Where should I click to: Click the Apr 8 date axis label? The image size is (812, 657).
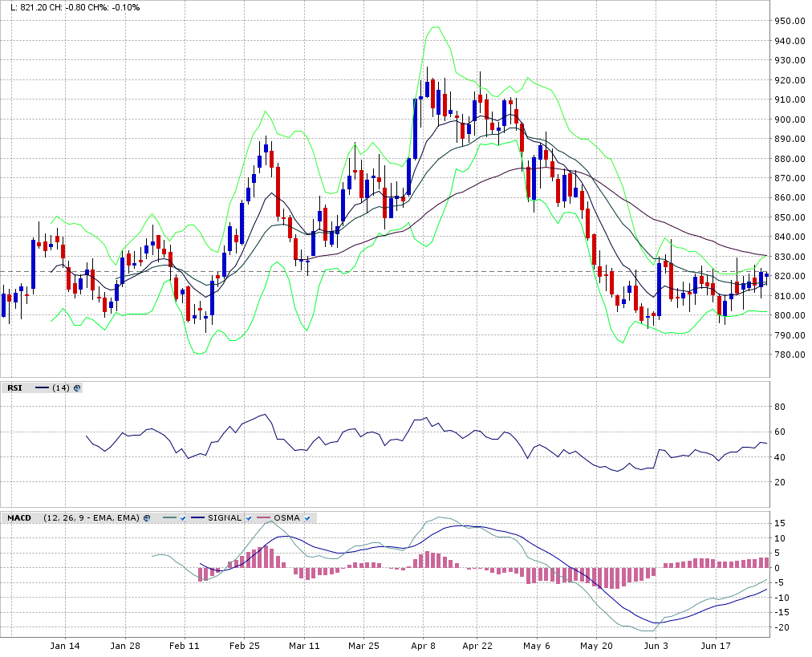422,645
